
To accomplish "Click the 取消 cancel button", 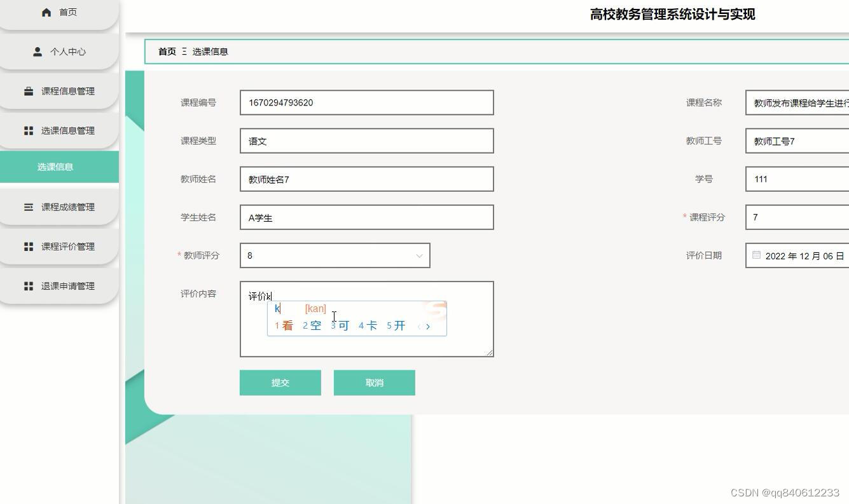I will (x=374, y=383).
